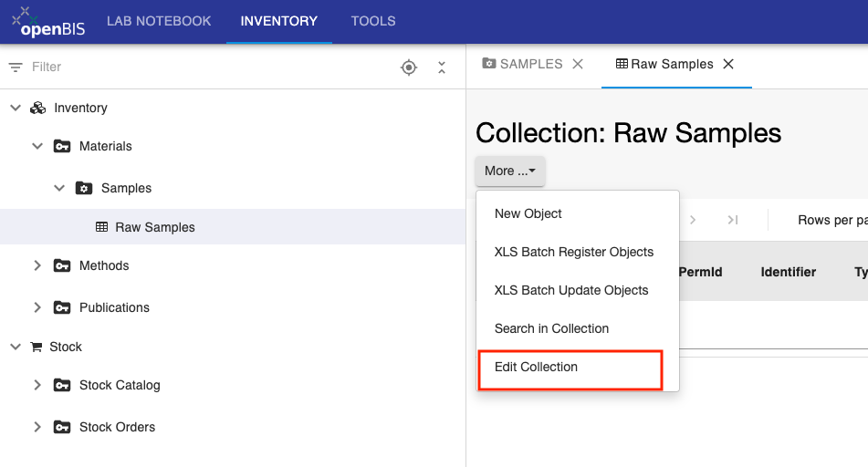Click the Stock shopping cart icon
This screenshot has height=467, width=868.
pos(37,347)
